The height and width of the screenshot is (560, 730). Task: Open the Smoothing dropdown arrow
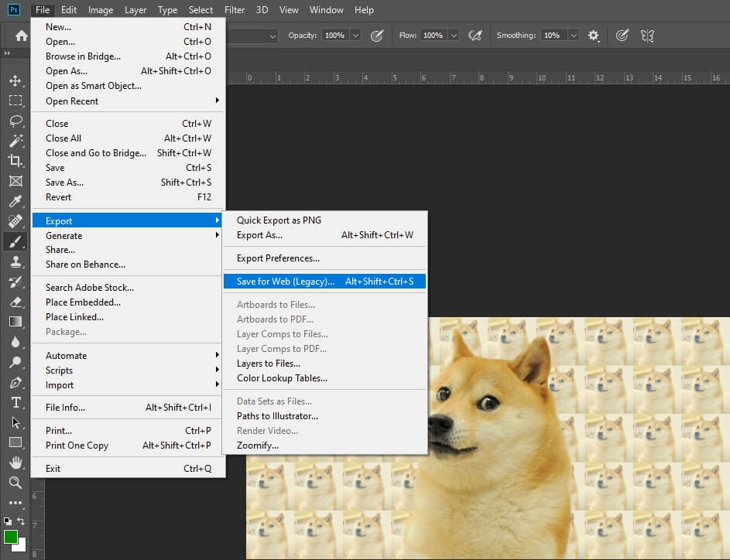pyautogui.click(x=574, y=36)
